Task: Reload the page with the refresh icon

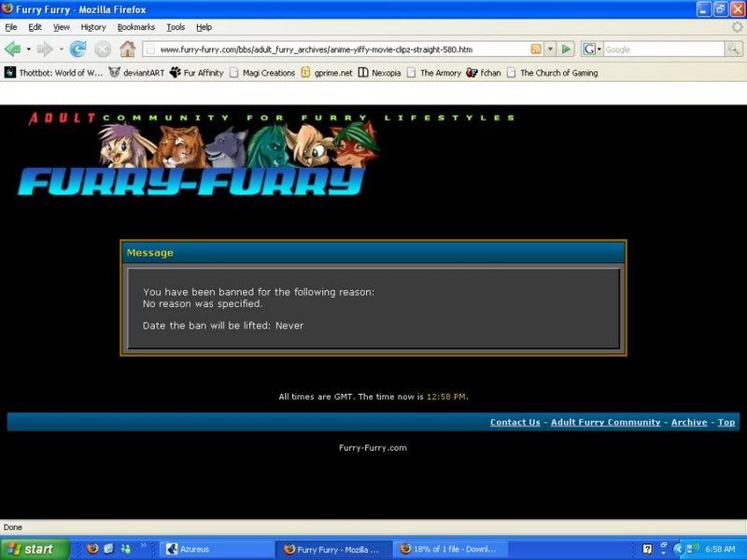Action: (x=78, y=49)
